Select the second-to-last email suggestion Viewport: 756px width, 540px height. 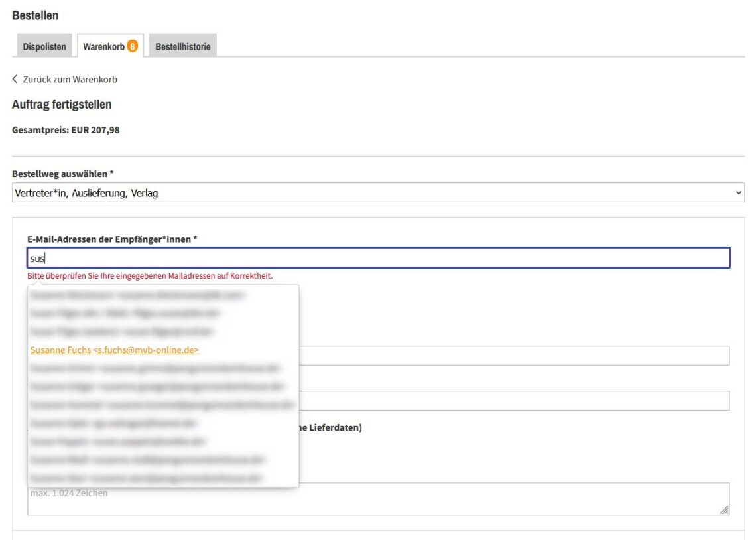[147, 459]
